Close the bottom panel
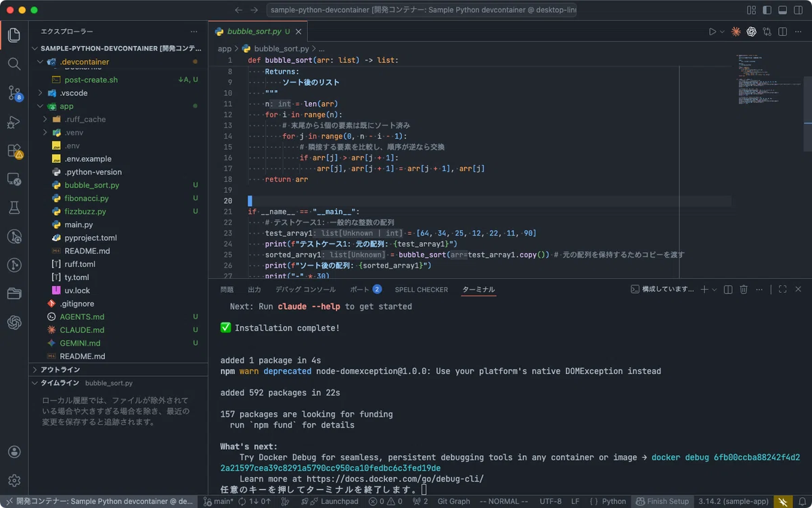 (x=798, y=290)
